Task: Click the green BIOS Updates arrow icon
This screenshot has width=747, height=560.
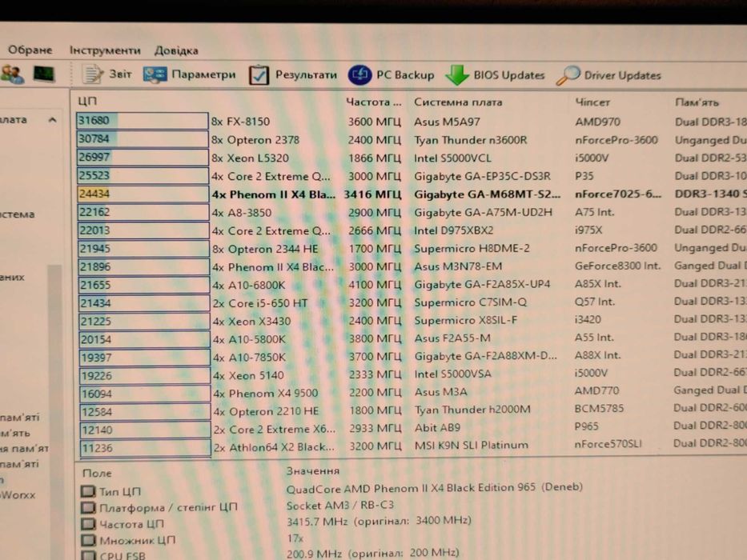Action: 457,74
